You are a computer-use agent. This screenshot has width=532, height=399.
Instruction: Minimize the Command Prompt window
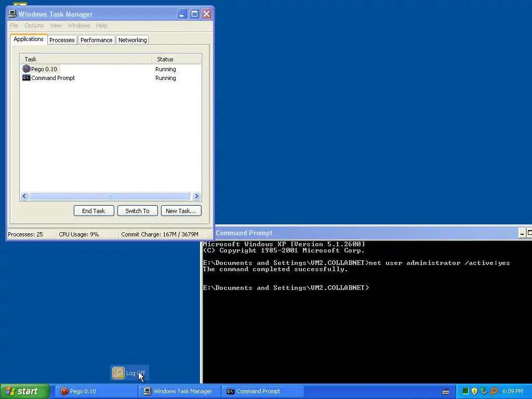[523, 233]
